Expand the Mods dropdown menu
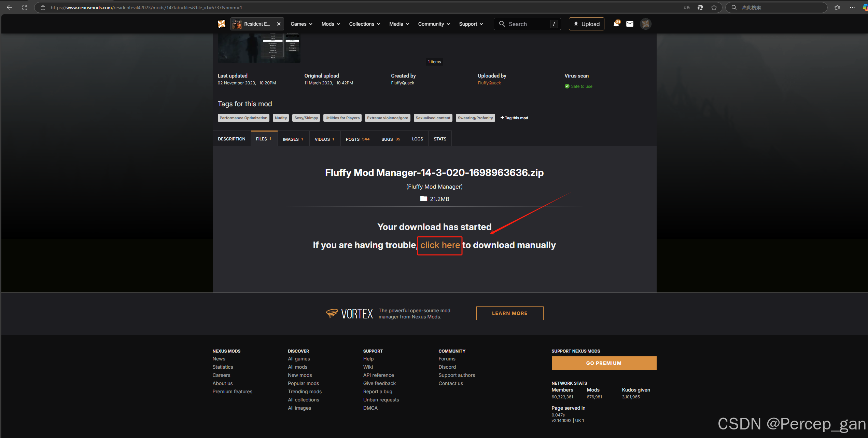 (330, 24)
